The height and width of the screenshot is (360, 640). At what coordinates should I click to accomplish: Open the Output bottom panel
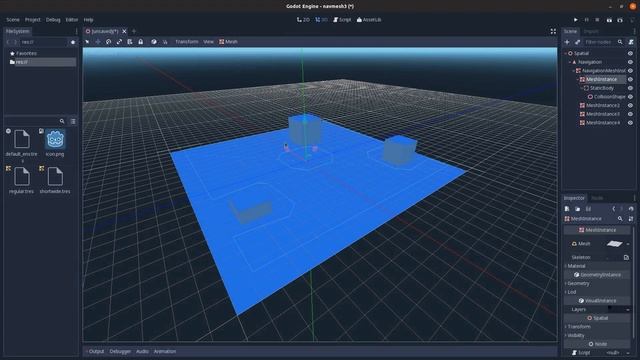tap(96, 351)
